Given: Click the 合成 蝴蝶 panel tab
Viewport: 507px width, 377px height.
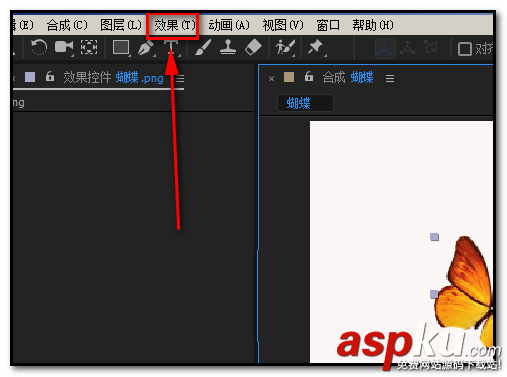Looking at the screenshot, I should [348, 77].
